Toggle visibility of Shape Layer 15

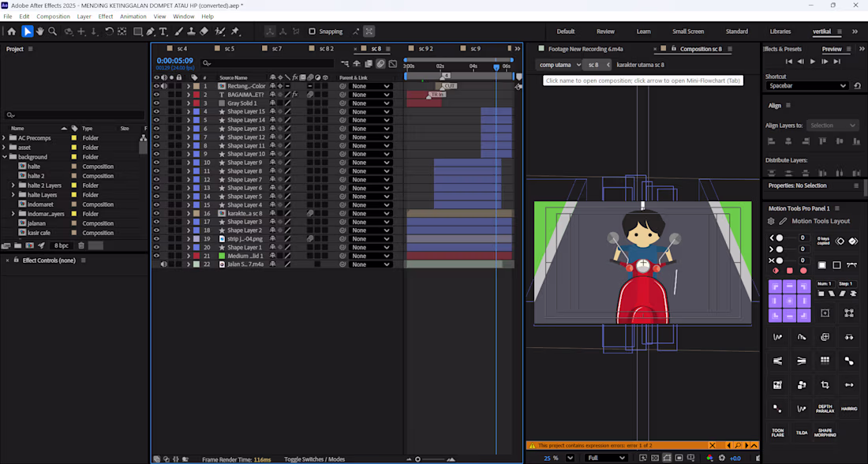tap(156, 112)
